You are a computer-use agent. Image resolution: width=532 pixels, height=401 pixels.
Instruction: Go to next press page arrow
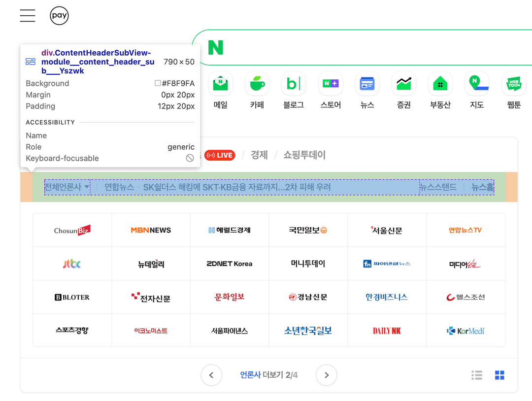327,375
